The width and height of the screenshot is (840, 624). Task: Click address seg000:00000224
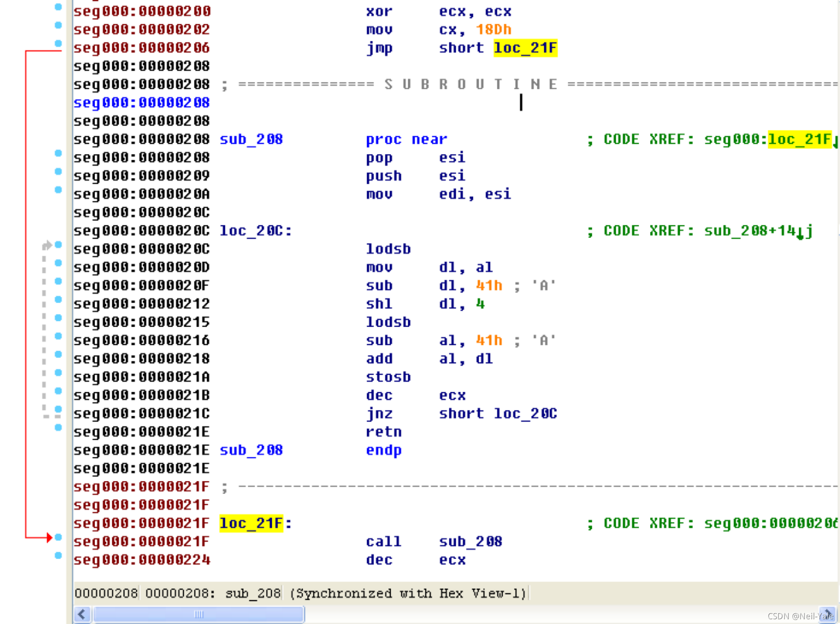click(141, 560)
